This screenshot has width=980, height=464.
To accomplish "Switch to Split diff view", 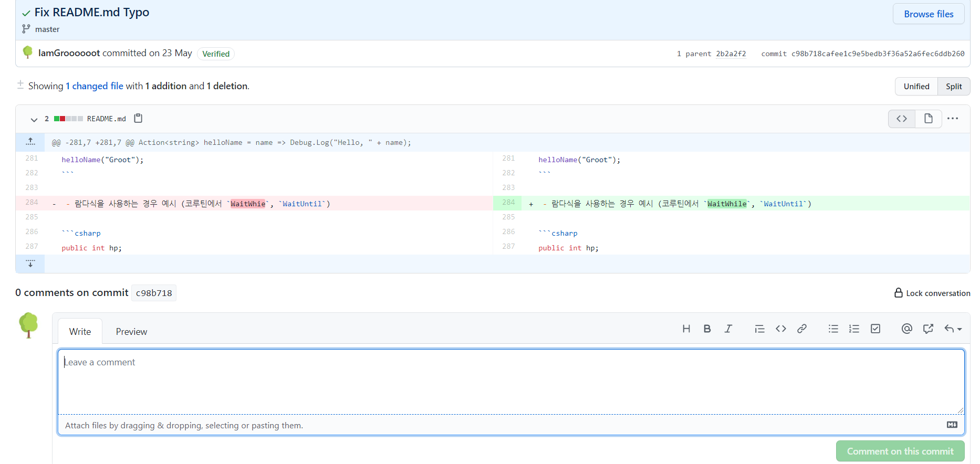I will coord(954,87).
